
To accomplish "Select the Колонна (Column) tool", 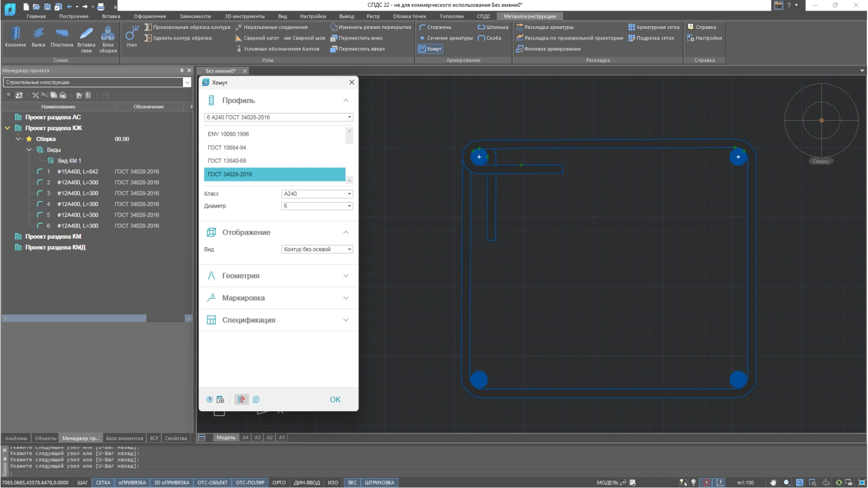I will [x=15, y=37].
